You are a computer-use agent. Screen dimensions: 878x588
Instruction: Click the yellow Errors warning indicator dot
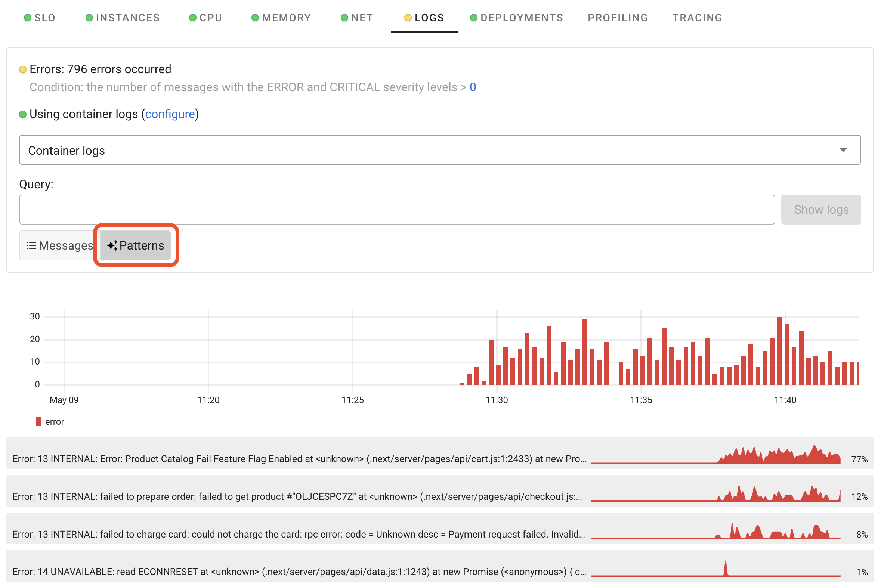tap(23, 69)
